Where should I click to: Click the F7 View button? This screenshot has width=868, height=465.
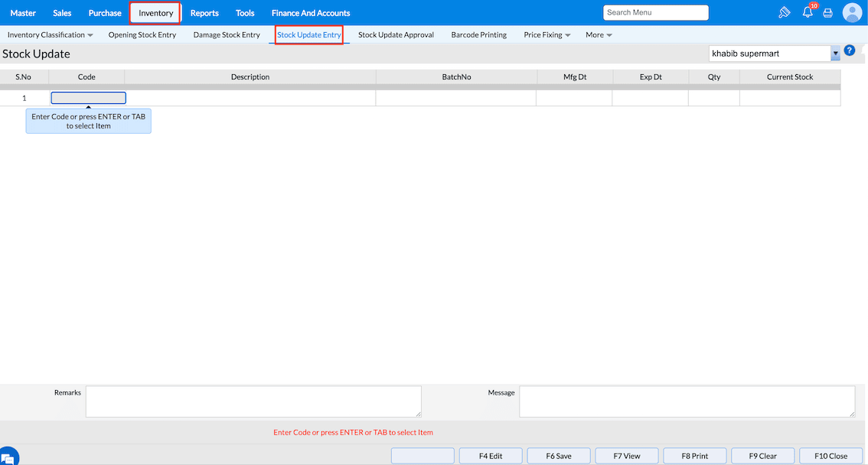pyautogui.click(x=627, y=456)
